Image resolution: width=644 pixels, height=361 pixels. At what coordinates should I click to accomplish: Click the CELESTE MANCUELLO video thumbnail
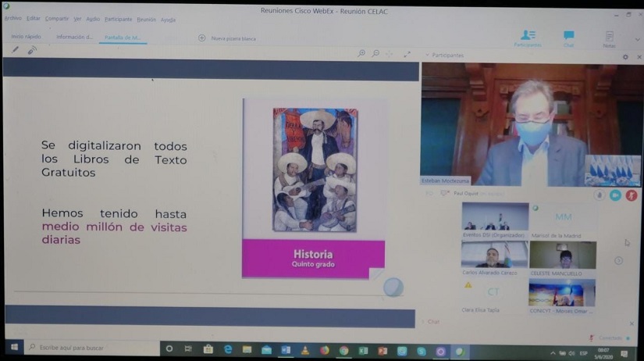click(563, 255)
